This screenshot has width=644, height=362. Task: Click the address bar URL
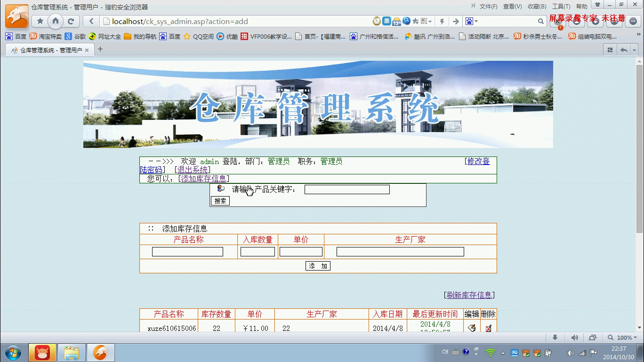point(180,21)
